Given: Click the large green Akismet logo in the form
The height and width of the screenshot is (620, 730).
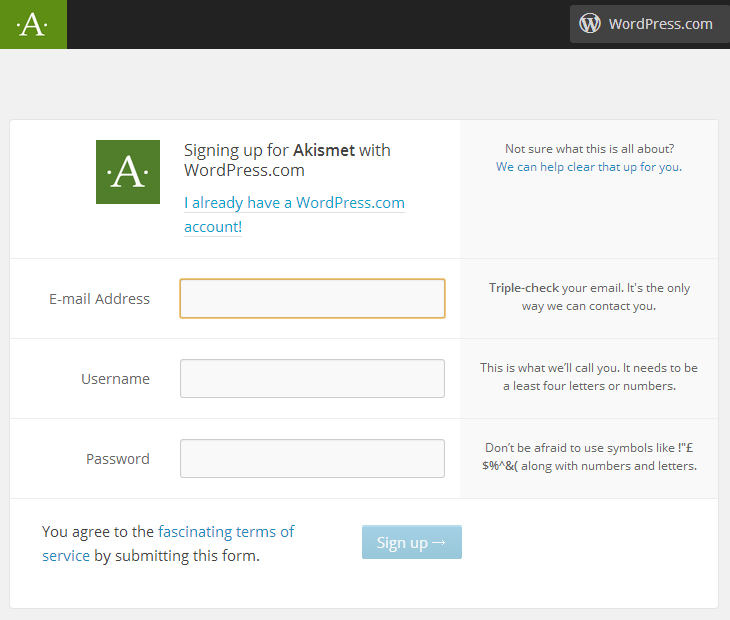Looking at the screenshot, I should tap(128, 172).
